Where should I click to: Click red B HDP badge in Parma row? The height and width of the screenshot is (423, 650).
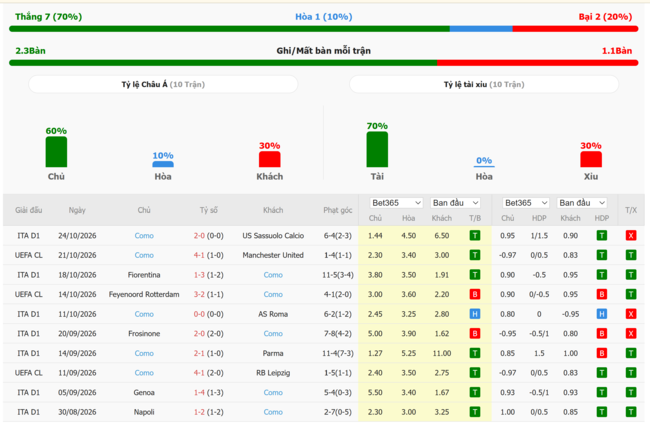coord(601,353)
